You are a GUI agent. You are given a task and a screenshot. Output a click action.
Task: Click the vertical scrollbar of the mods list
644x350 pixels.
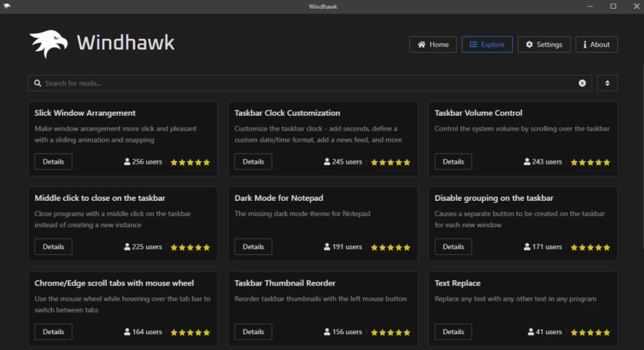click(642, 156)
